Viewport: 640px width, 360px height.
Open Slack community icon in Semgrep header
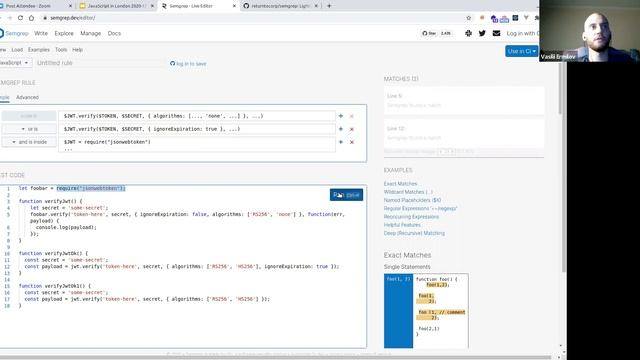pyautogui.click(x=468, y=33)
